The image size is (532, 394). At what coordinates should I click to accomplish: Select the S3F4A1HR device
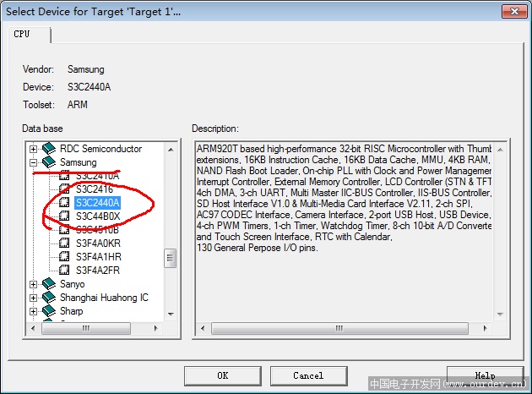pyautogui.click(x=99, y=257)
